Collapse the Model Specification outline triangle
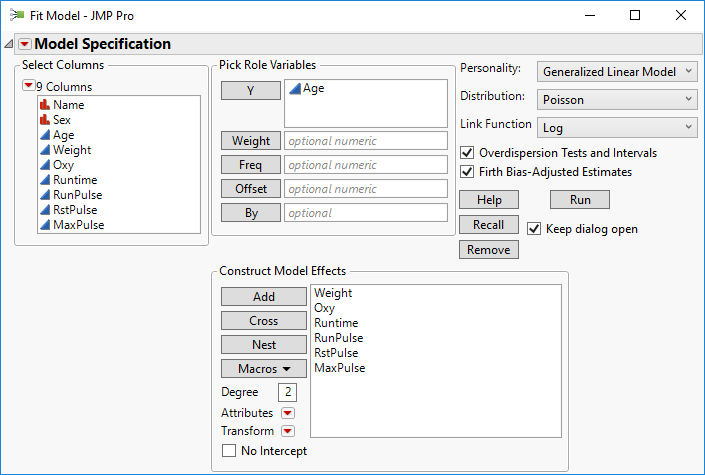705x475 pixels. click(x=9, y=44)
